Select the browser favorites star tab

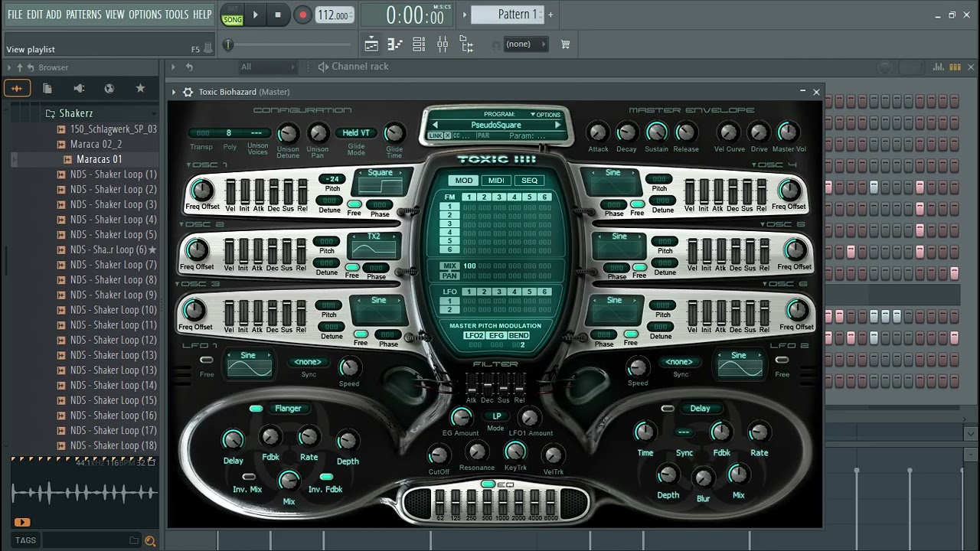(x=140, y=88)
